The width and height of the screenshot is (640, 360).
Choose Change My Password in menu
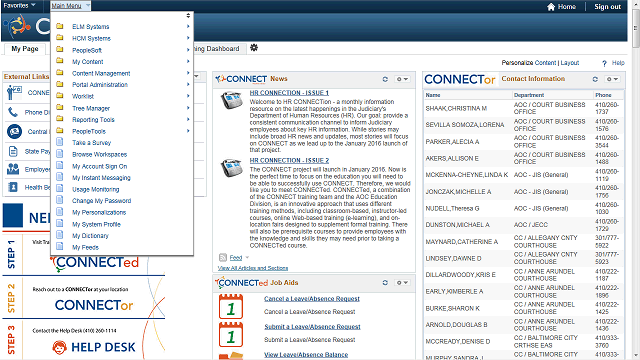(102, 201)
